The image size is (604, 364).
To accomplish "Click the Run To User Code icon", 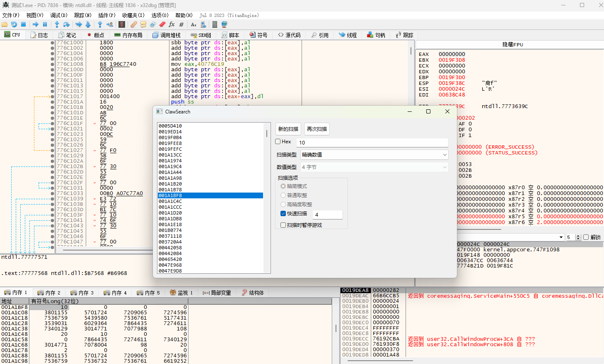I will (109, 24).
